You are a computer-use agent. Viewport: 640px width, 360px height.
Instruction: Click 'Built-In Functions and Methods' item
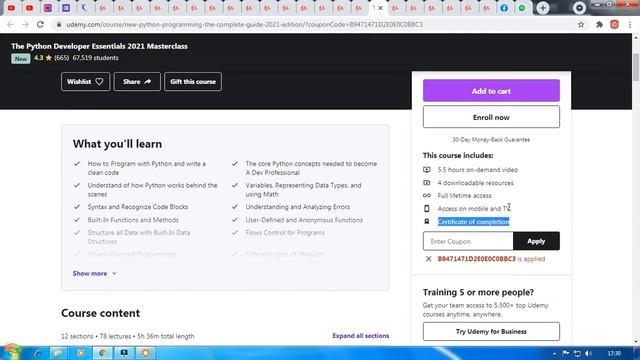point(133,220)
